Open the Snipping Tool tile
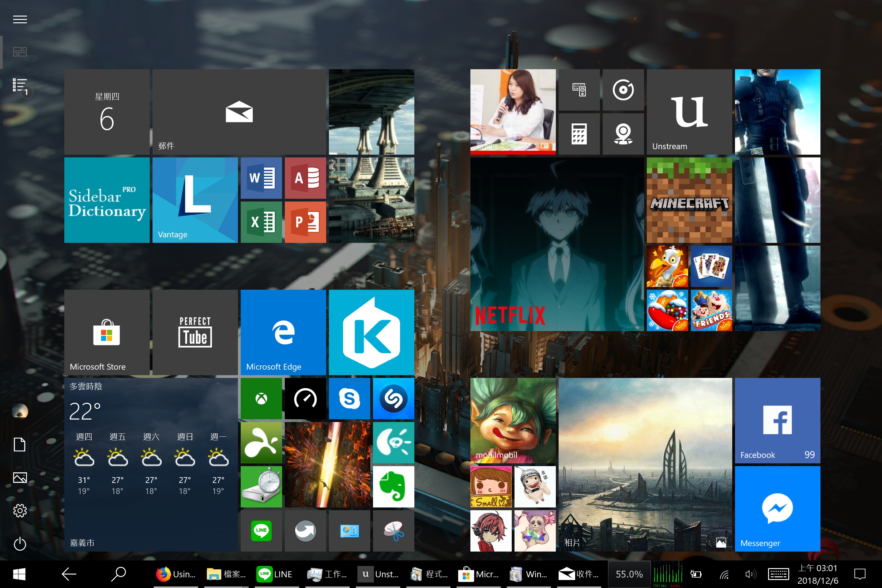Image resolution: width=882 pixels, height=588 pixels. point(393,531)
